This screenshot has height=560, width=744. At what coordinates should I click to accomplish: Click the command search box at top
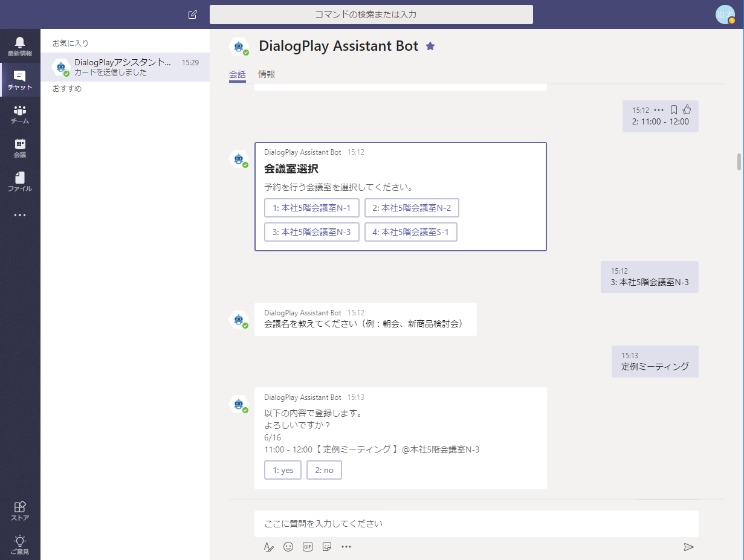click(371, 14)
